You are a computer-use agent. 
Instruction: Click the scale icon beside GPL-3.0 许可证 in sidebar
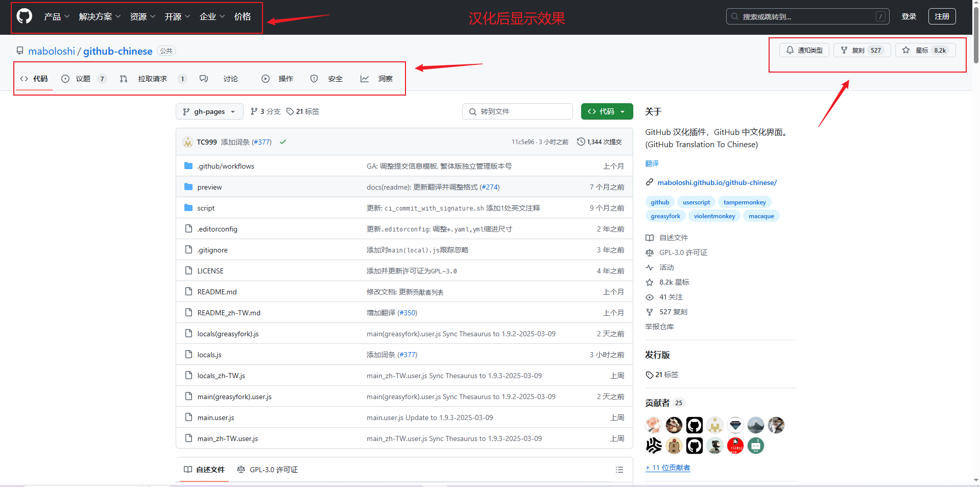point(650,252)
